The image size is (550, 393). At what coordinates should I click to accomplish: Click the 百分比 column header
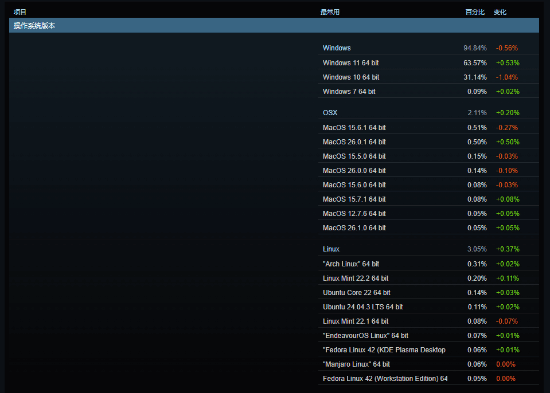click(x=475, y=12)
